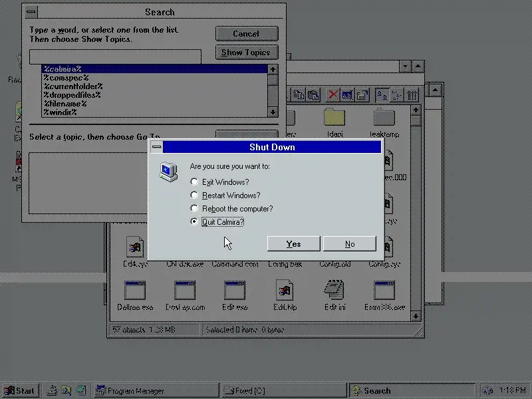Dismiss the Shut Down dialog with No
The image size is (532, 399).
click(350, 243)
